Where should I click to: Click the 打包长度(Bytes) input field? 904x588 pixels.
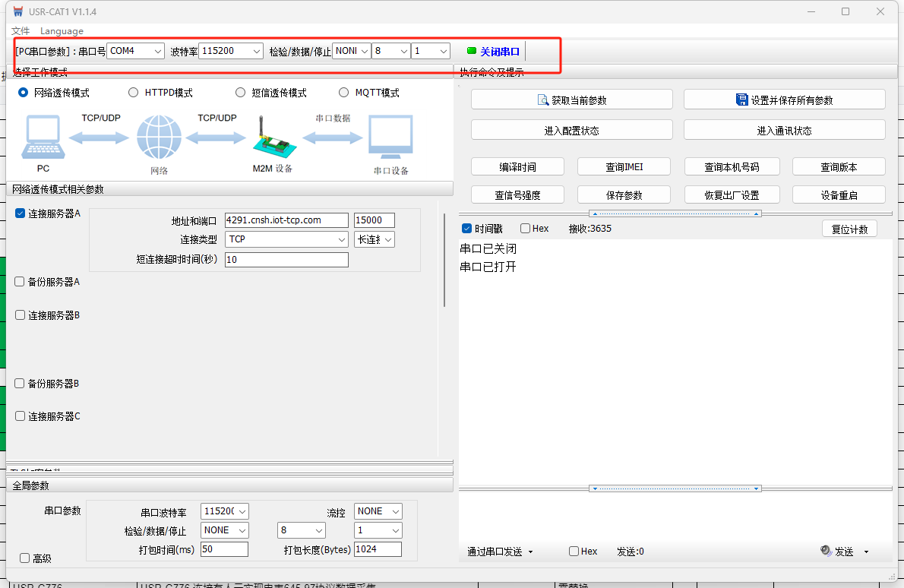(x=378, y=549)
